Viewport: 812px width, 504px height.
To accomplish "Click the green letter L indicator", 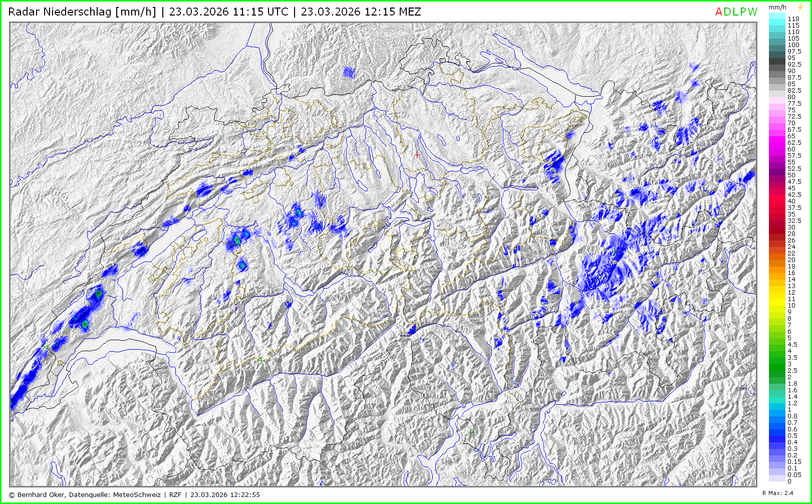I will point(735,12).
